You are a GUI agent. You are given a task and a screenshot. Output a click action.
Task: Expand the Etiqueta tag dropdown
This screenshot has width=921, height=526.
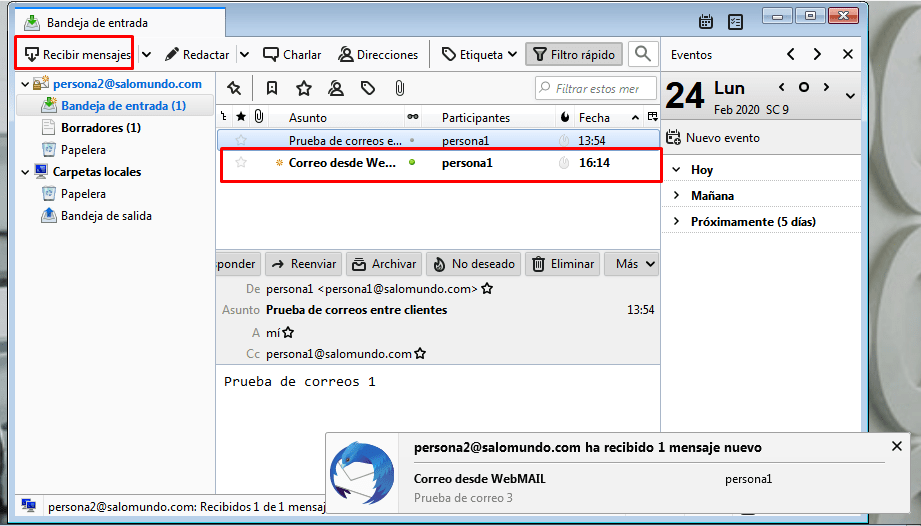pyautogui.click(x=479, y=54)
